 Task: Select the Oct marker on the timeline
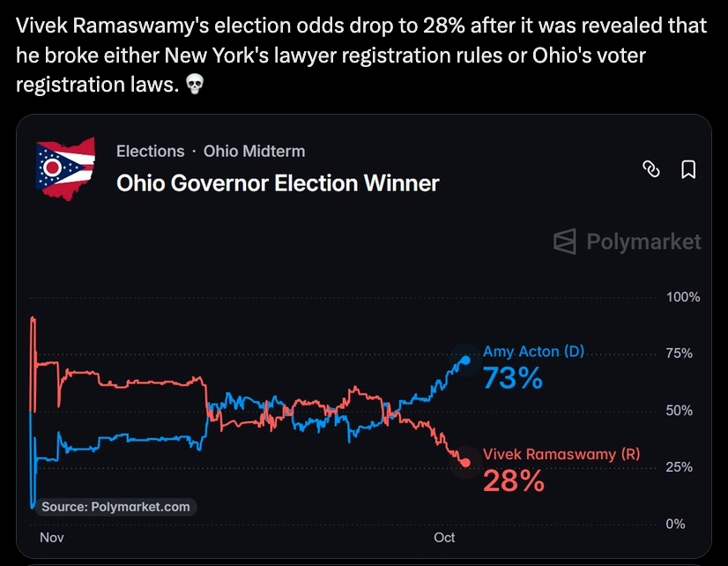click(x=444, y=538)
